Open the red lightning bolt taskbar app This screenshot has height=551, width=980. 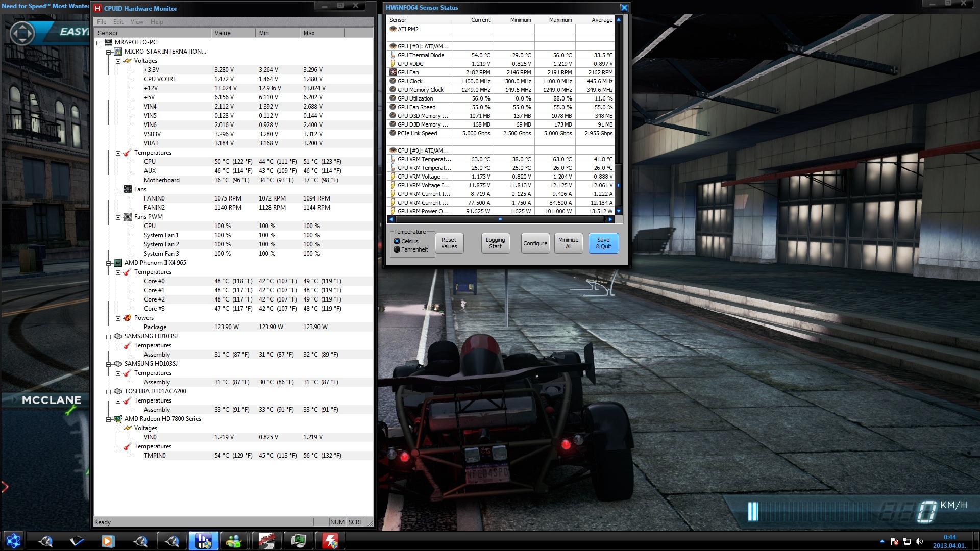tap(330, 541)
